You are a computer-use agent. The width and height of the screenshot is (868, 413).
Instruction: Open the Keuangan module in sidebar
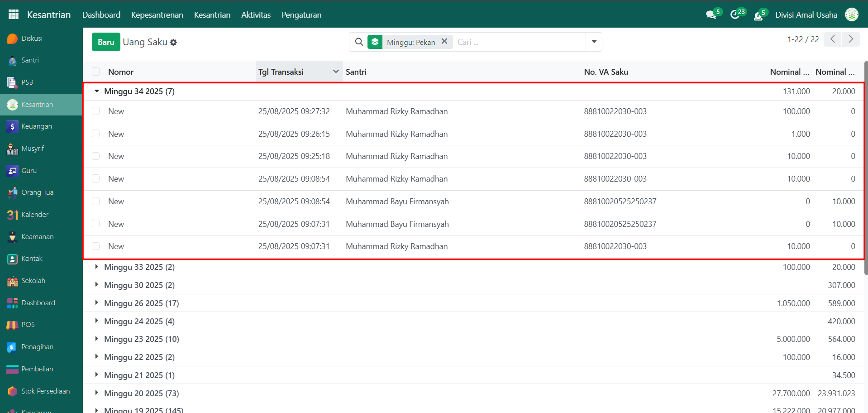[x=36, y=126]
